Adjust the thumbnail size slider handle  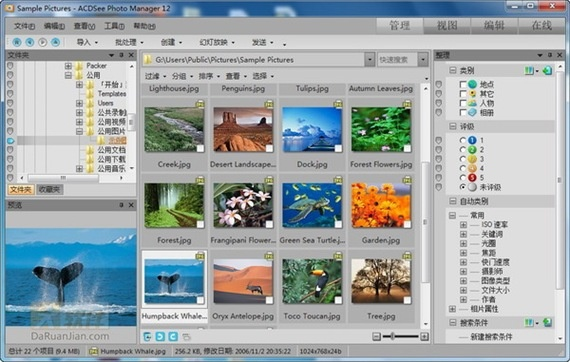[x=393, y=337]
